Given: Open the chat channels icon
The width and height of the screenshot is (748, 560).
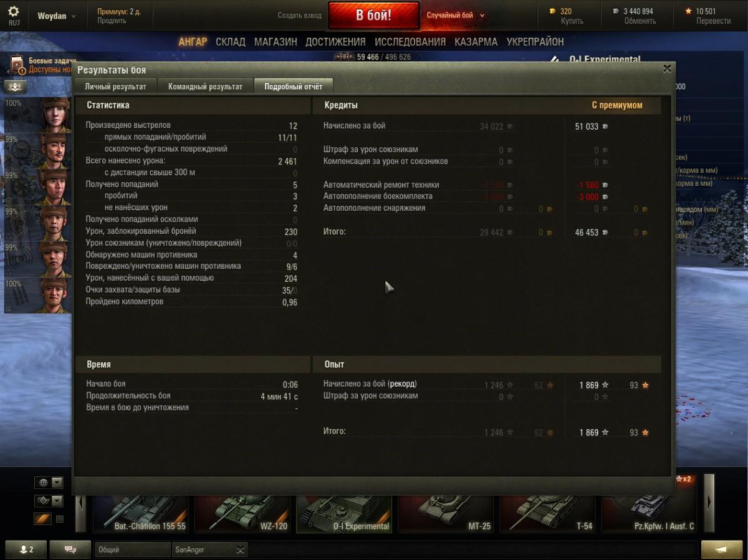Looking at the screenshot, I should point(70,549).
